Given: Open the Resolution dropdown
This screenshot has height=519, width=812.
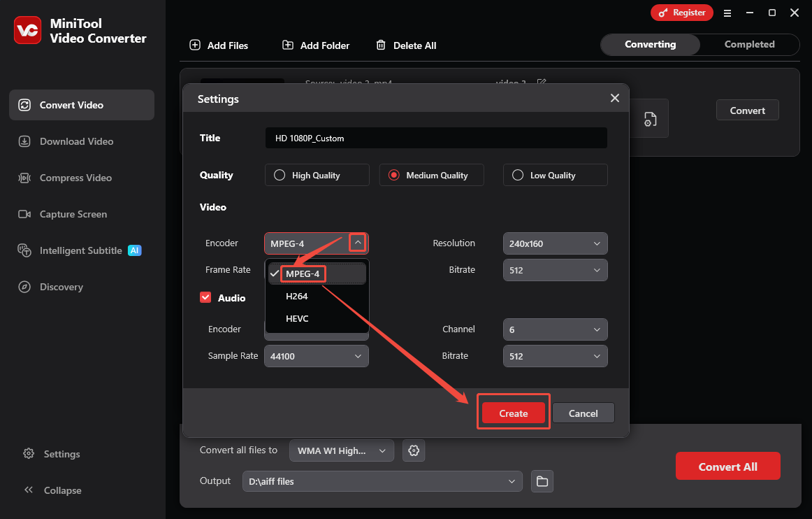Looking at the screenshot, I should pyautogui.click(x=555, y=243).
